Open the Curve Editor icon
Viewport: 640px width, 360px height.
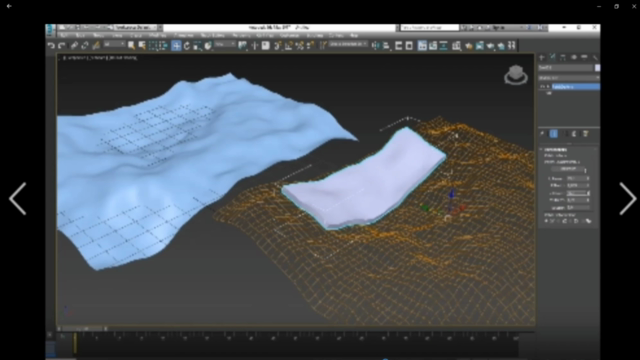[x=433, y=45]
